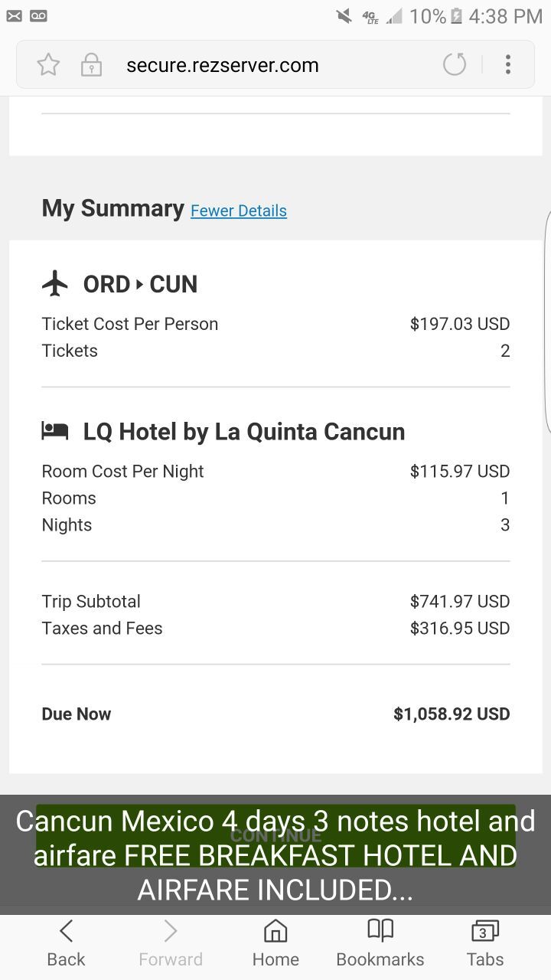Screen dimensions: 551x980
Task: Tap the bookmark star icon
Action: click(48, 65)
